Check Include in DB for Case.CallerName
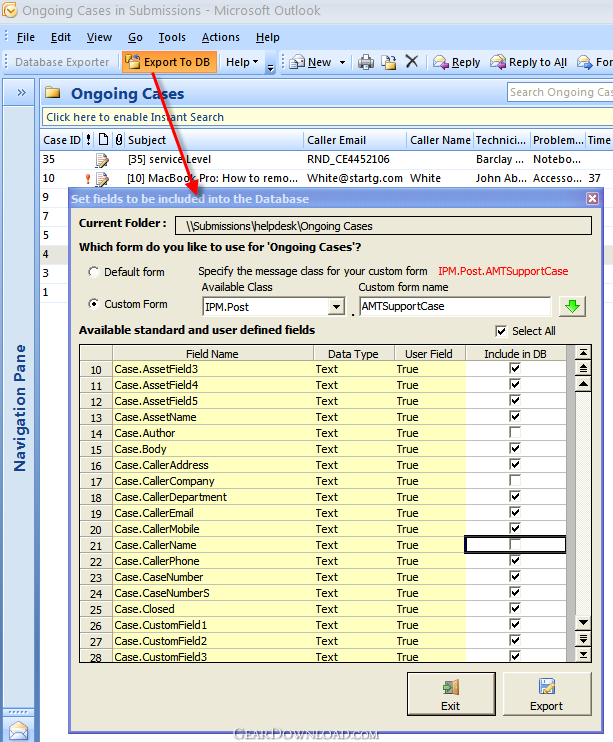This screenshot has height=742, width=613. 515,544
